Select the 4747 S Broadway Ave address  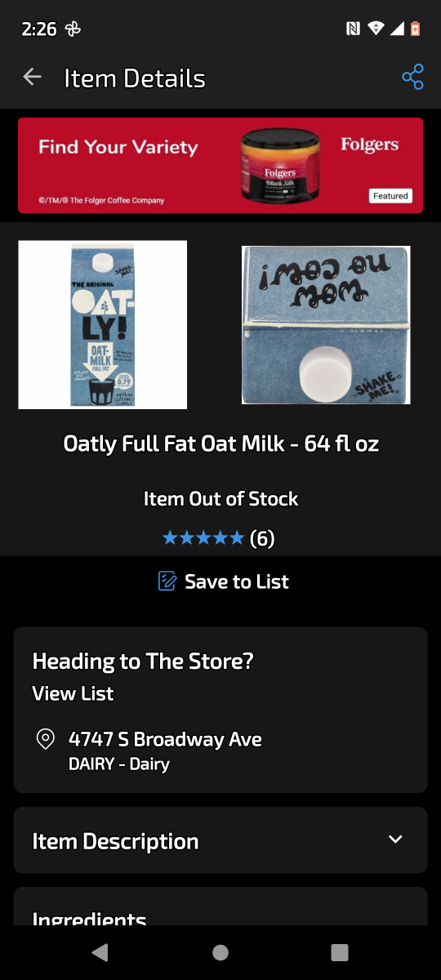165,740
